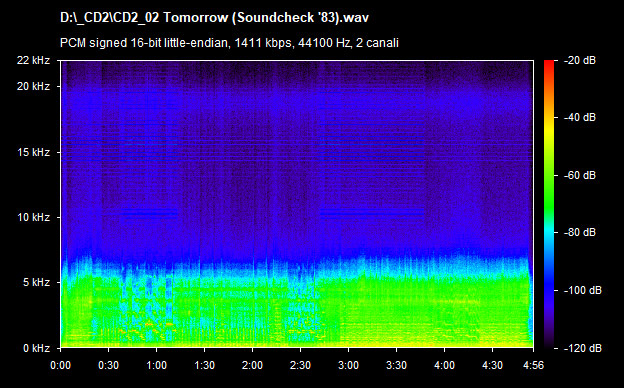Click the 0 kHz frequency axis label
Screen dimensions: 624x388
click(x=36, y=348)
